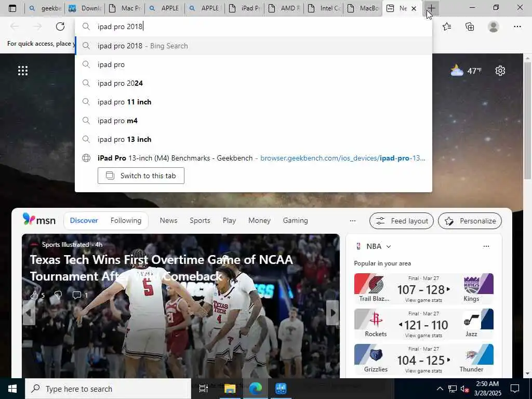This screenshot has width=532, height=399.
Task: Open the tab actions menu icon
Action: pos(12,8)
